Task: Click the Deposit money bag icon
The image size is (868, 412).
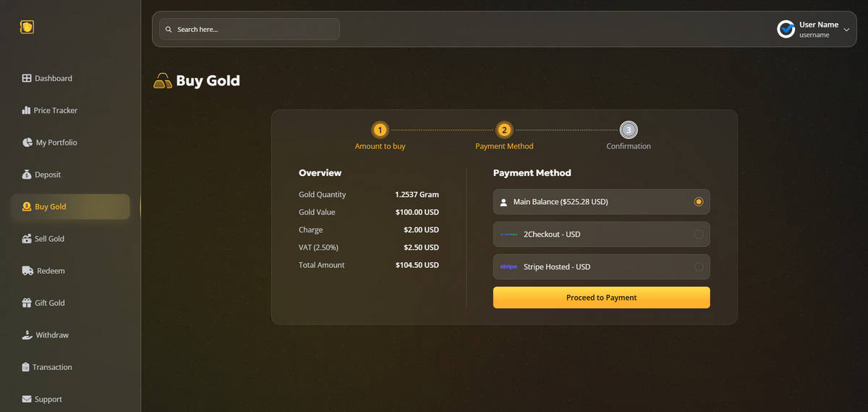Action: [x=27, y=175]
